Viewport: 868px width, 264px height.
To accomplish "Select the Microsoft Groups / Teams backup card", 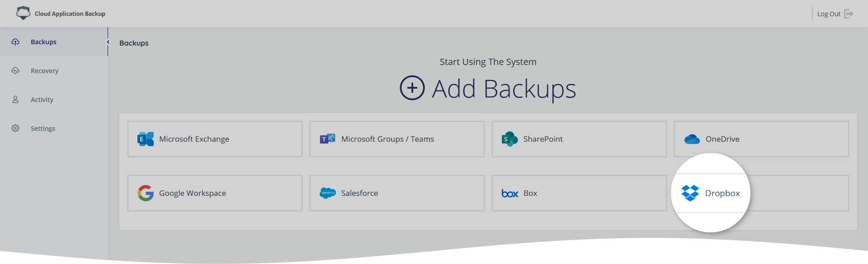I will (x=397, y=139).
